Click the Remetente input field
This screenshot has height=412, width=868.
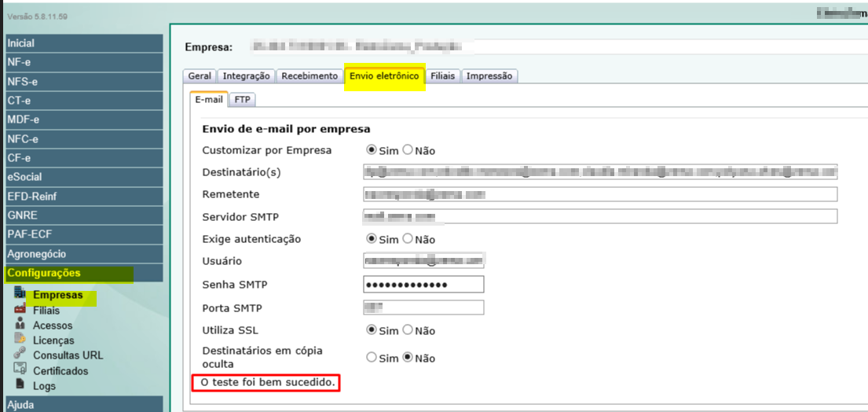(600, 194)
